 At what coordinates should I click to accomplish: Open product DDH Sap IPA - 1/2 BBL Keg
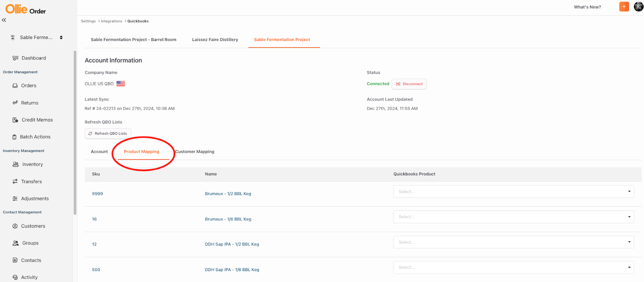coord(232,244)
